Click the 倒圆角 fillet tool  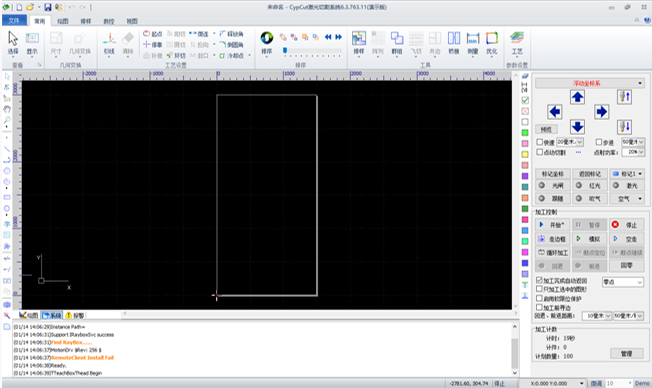(231, 44)
